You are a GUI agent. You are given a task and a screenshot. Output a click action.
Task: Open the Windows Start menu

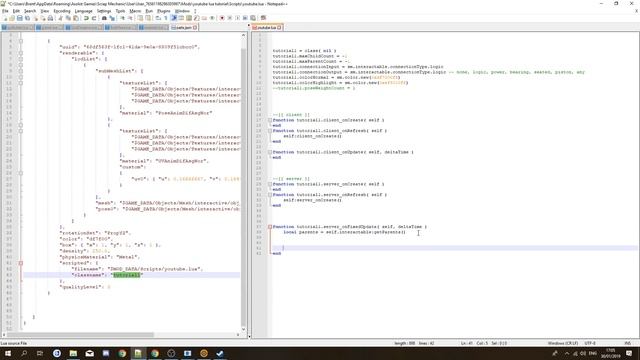[x=8, y=353]
